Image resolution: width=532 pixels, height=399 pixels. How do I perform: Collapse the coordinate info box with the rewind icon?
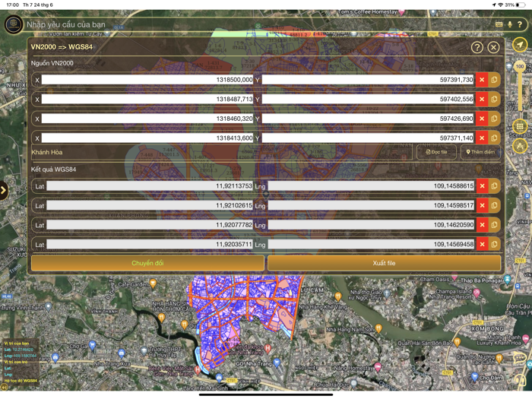tap(4, 386)
